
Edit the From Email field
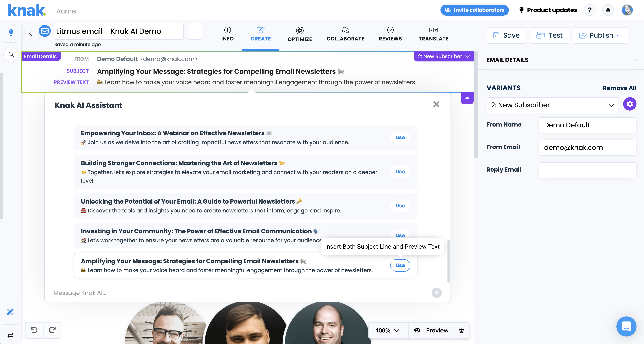point(587,148)
